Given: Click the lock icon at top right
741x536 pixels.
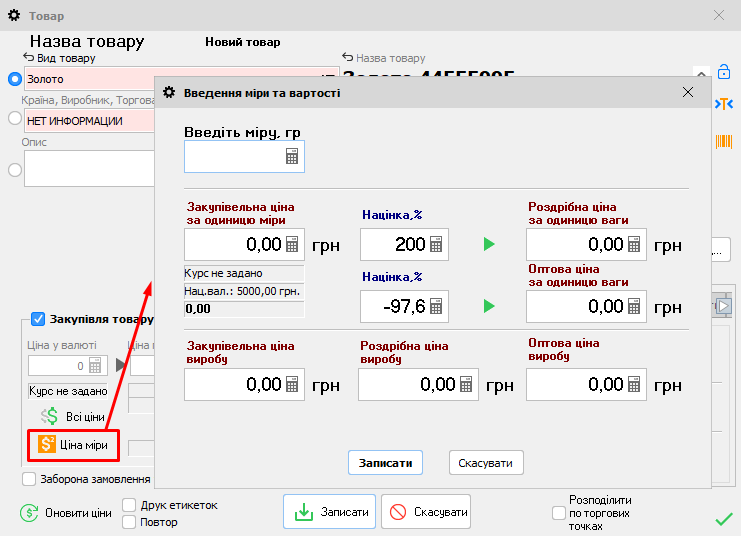Looking at the screenshot, I should point(723,72).
